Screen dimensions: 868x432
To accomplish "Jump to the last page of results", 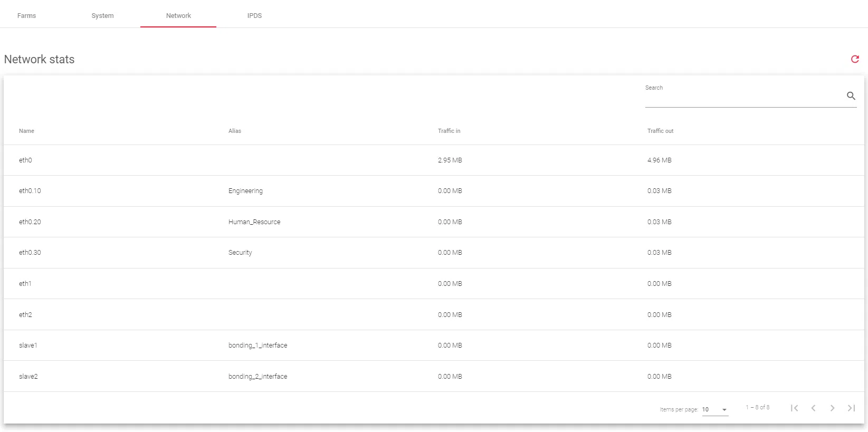I will pyautogui.click(x=851, y=408).
